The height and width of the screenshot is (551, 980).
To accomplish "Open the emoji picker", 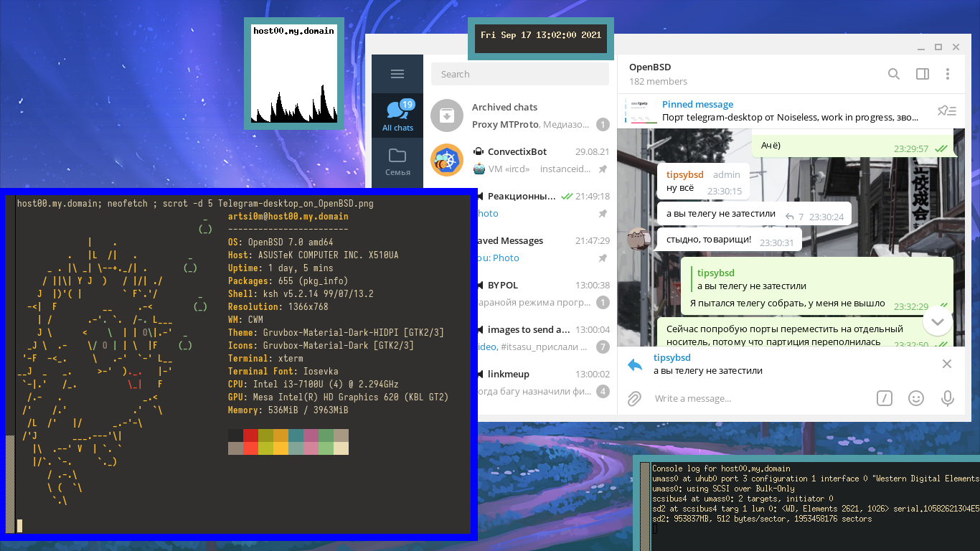I will point(916,398).
